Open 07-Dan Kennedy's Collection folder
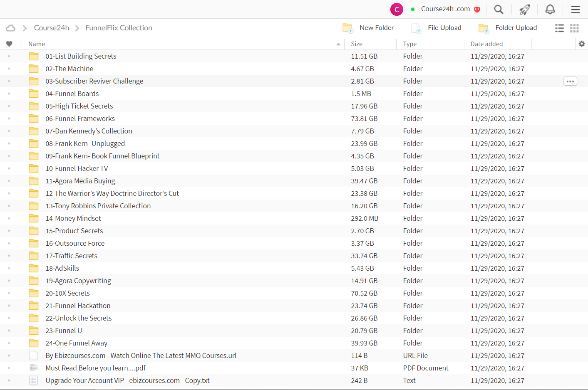The height and width of the screenshot is (390, 588). point(89,131)
